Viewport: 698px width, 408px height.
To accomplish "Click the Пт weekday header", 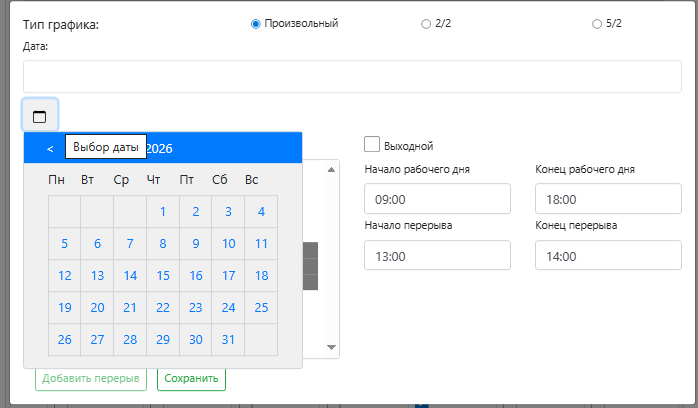I will coord(187,180).
